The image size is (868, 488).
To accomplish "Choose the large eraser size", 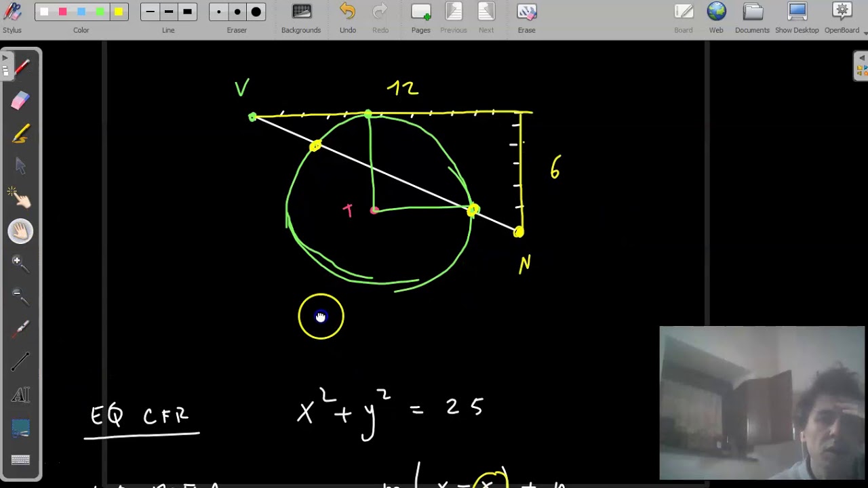I will point(256,12).
